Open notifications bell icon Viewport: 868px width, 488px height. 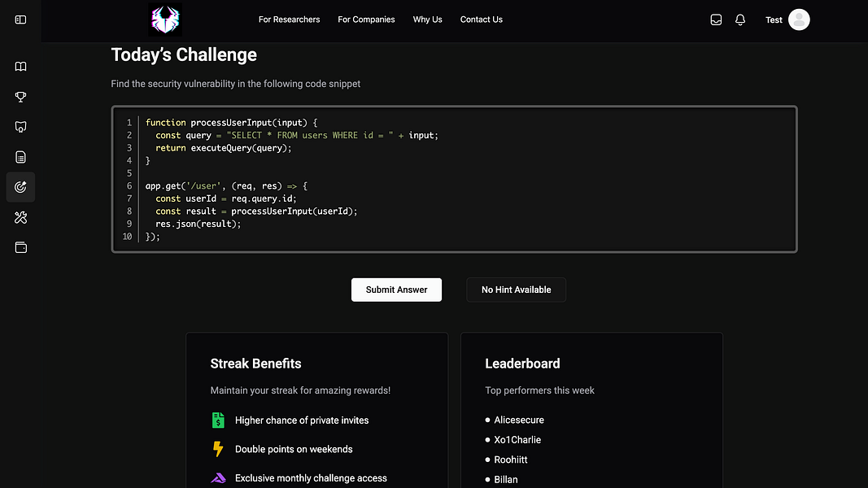pyautogui.click(x=740, y=20)
